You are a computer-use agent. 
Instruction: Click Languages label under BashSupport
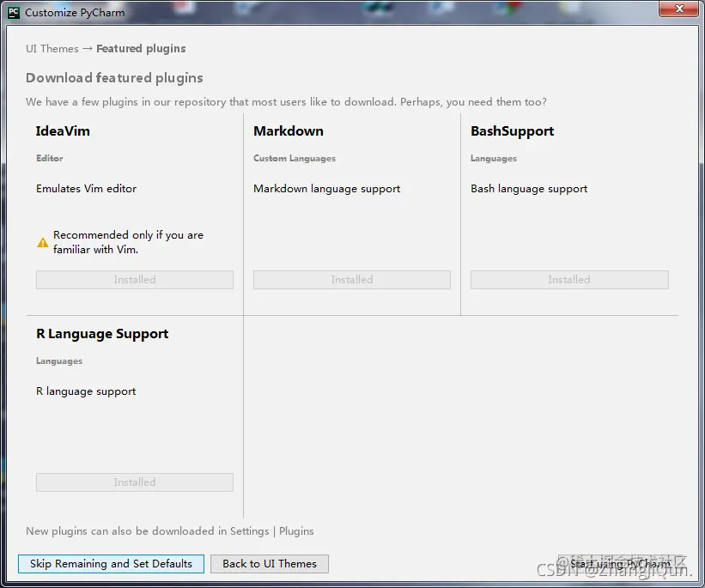494,158
